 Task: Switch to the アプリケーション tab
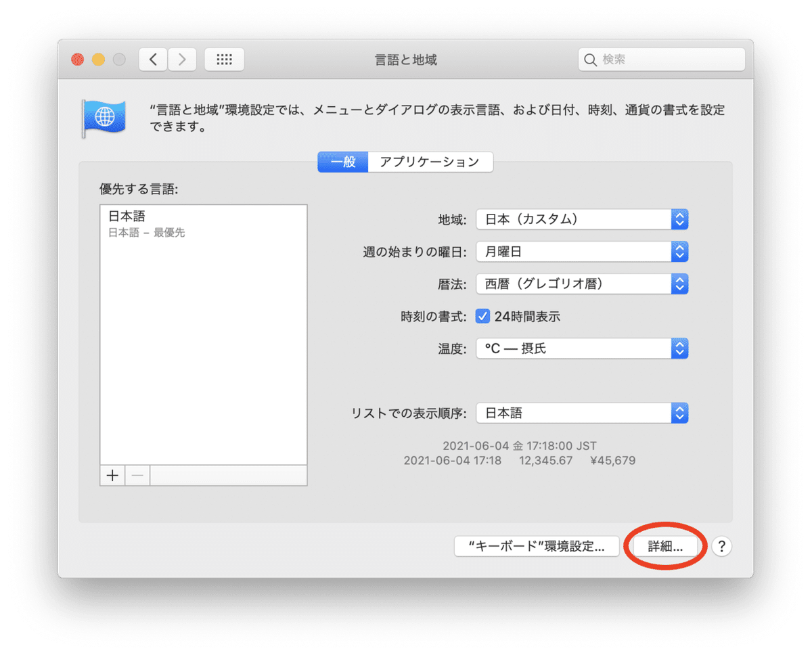click(x=430, y=162)
